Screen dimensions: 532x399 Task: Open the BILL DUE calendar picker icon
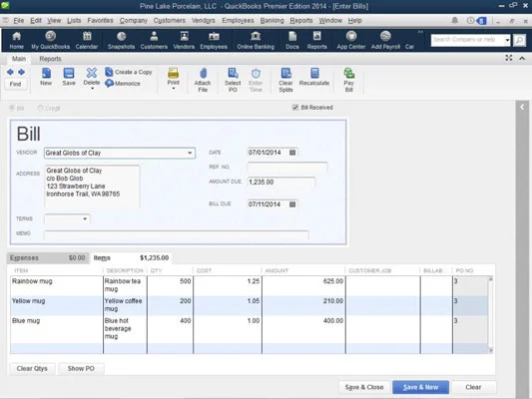click(292, 204)
